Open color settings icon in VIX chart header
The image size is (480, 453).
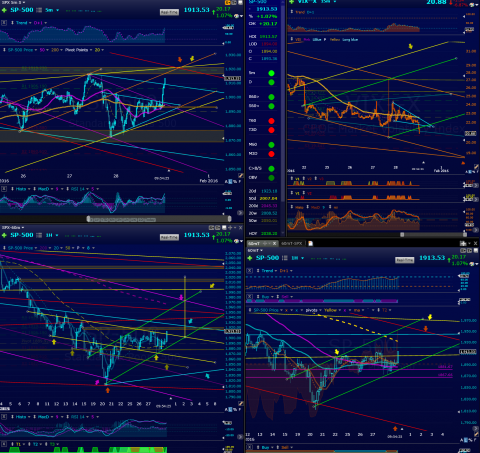(x=472, y=5)
